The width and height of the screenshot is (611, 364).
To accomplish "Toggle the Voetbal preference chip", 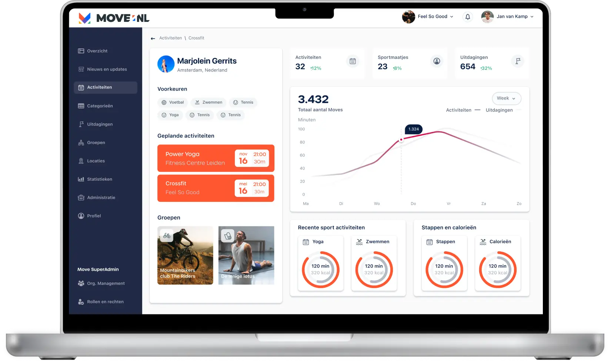I will pyautogui.click(x=173, y=103).
